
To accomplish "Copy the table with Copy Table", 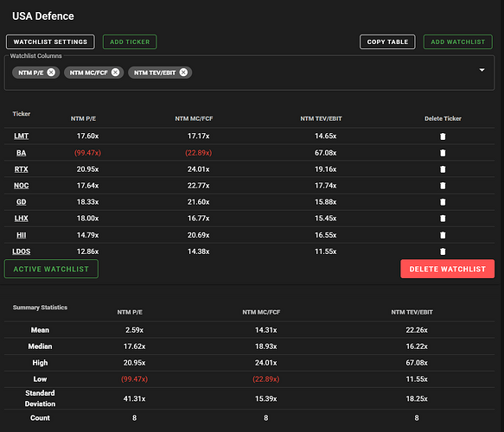I will [387, 41].
